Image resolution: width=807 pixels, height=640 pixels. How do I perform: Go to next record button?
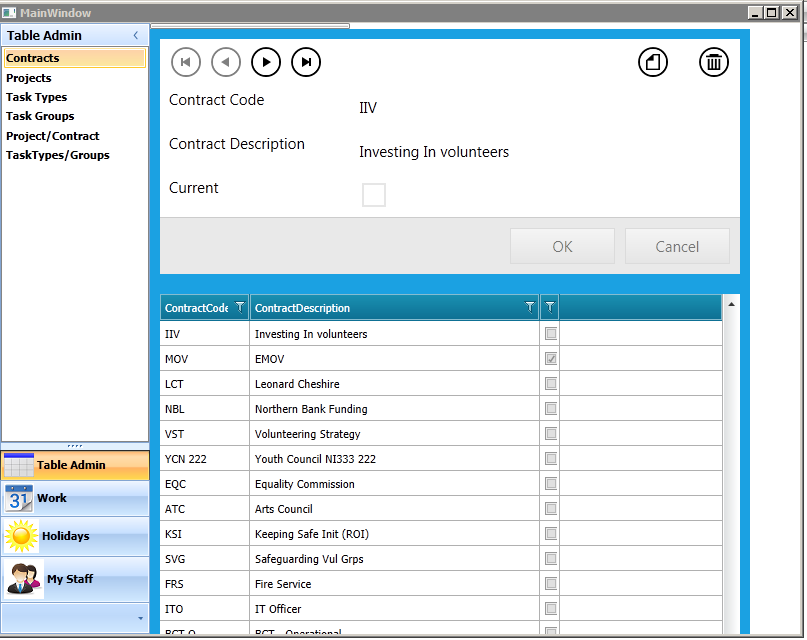point(266,62)
